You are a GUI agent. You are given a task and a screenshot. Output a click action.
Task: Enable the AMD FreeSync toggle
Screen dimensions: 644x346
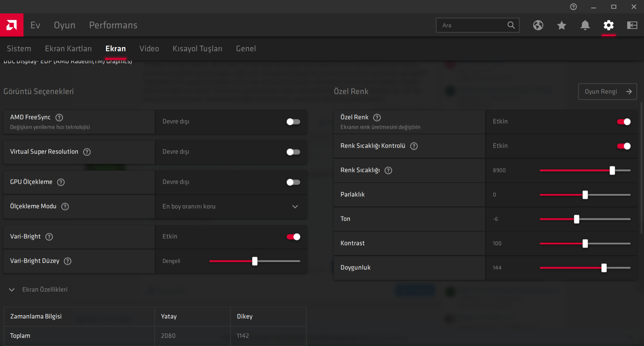293,122
